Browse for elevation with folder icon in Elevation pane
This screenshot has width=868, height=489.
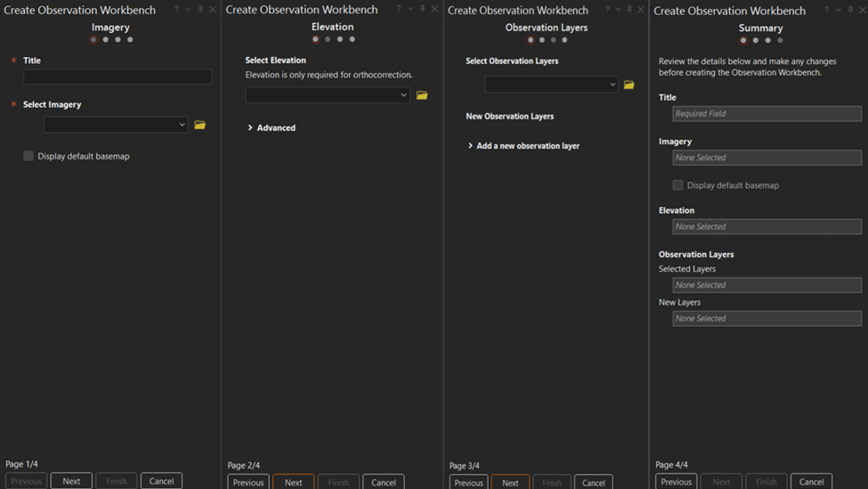[x=422, y=95]
